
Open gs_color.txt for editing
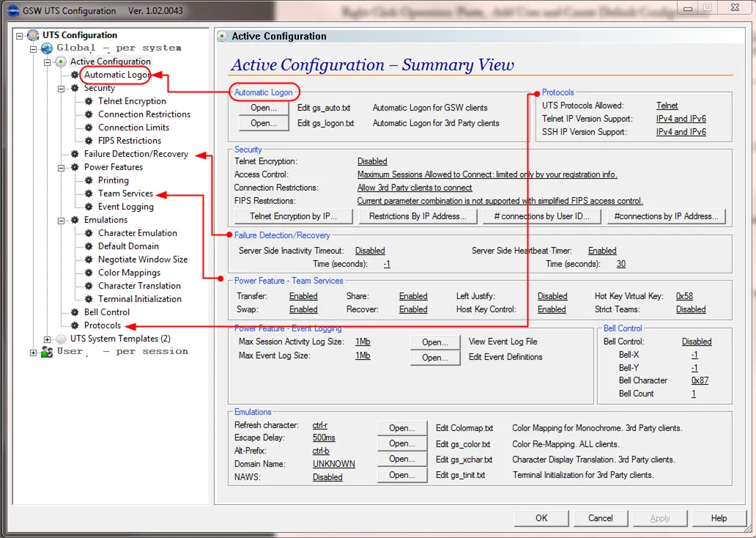(x=402, y=443)
